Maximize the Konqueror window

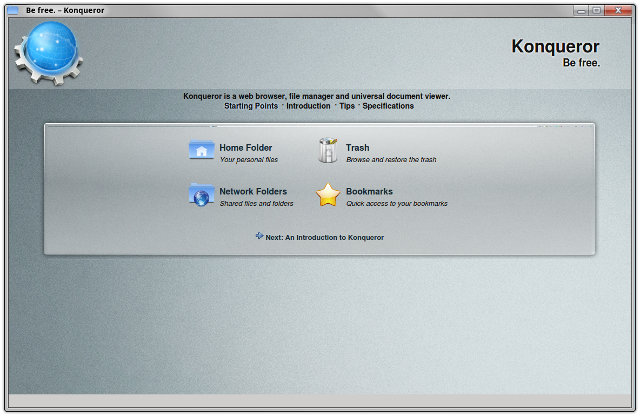tap(596, 11)
